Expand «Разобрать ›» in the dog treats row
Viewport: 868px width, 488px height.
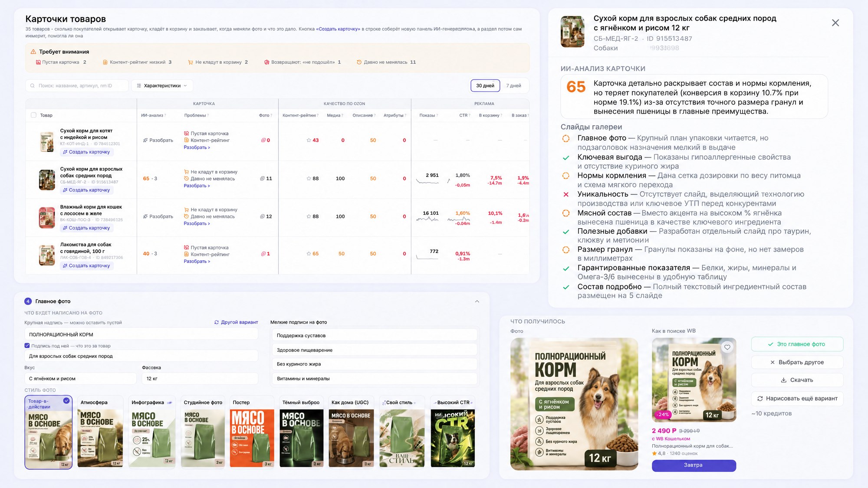pos(197,261)
